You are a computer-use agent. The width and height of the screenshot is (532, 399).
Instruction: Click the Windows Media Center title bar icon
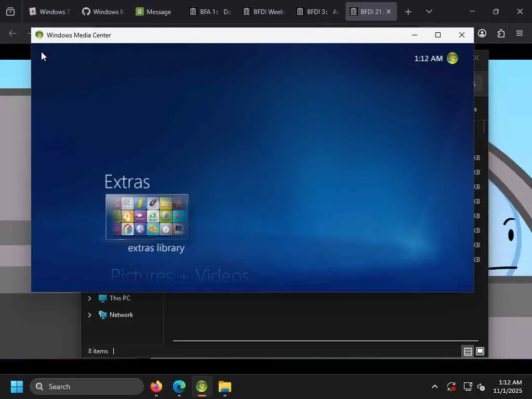(39, 35)
